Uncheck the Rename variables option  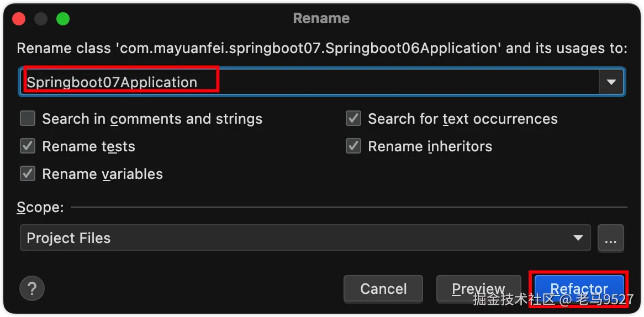[x=28, y=174]
